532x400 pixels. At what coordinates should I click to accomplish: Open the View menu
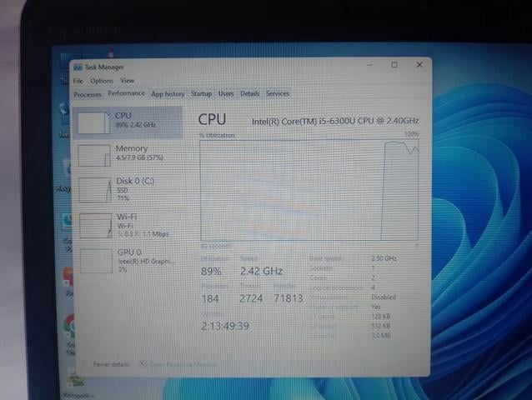128,81
